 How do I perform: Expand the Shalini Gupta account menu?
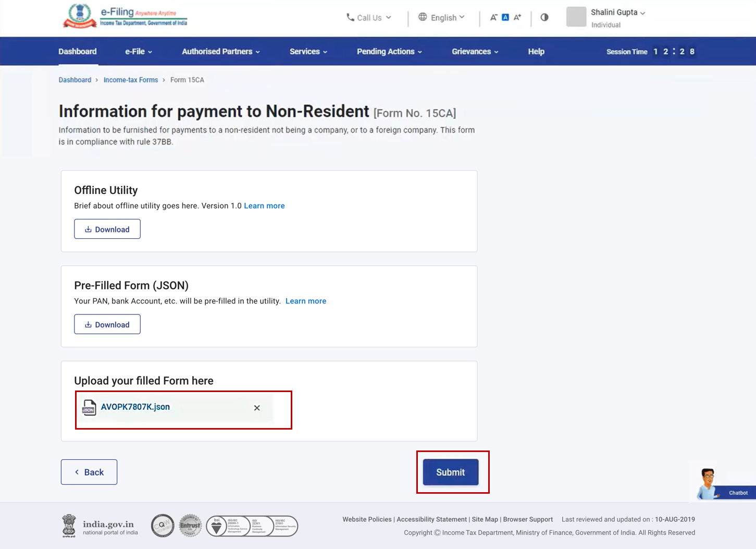tap(618, 13)
